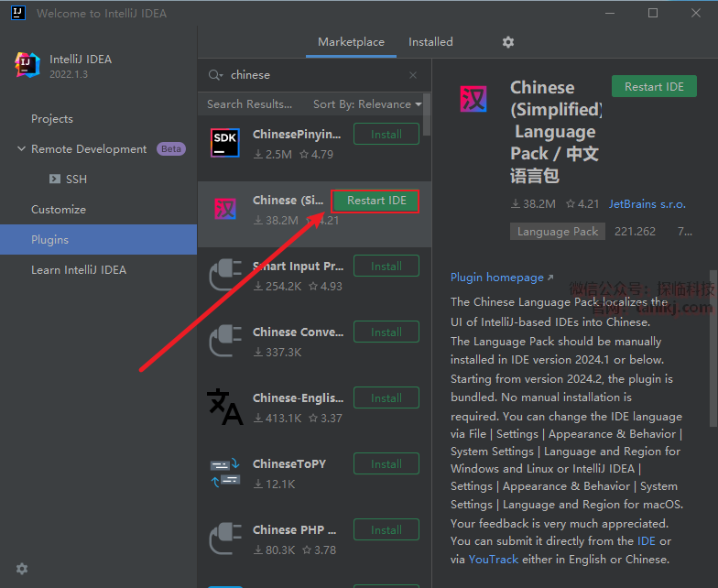This screenshot has height=588, width=718.
Task: Click the Chinese-Englis... translation icon
Action: pos(225,407)
